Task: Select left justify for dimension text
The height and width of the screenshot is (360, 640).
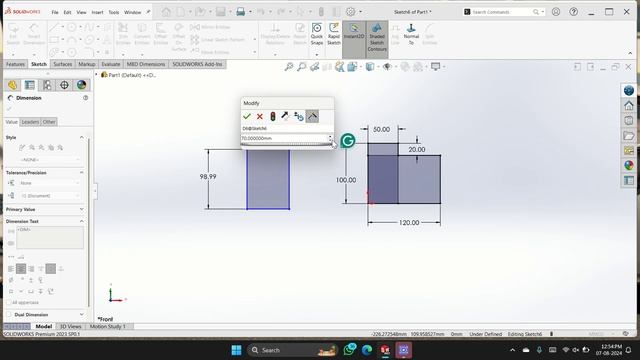Action: point(11,269)
